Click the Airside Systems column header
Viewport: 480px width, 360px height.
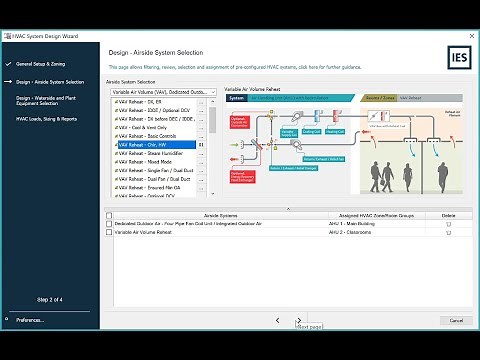click(x=220, y=216)
